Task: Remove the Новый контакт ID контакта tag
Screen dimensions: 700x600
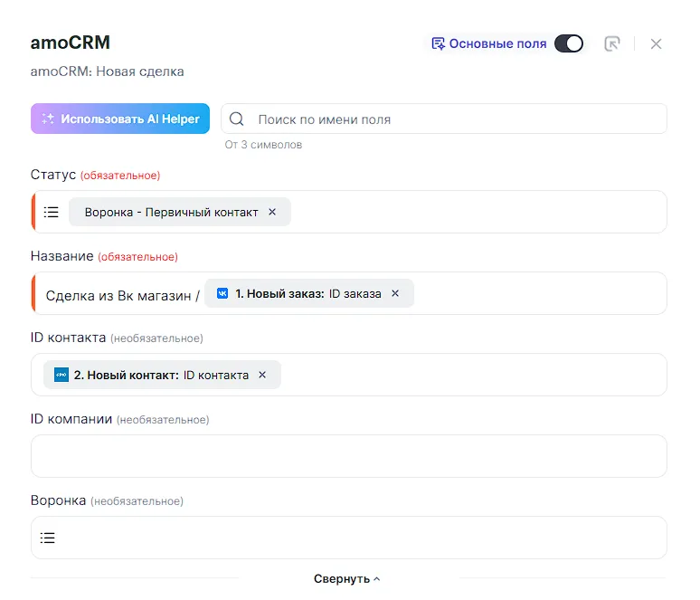Action: point(262,375)
